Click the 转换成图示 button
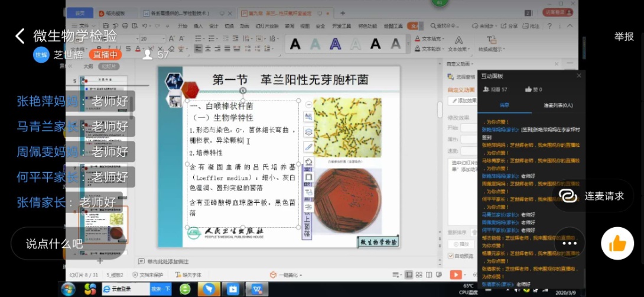This screenshot has width=644, height=297. tap(491, 44)
